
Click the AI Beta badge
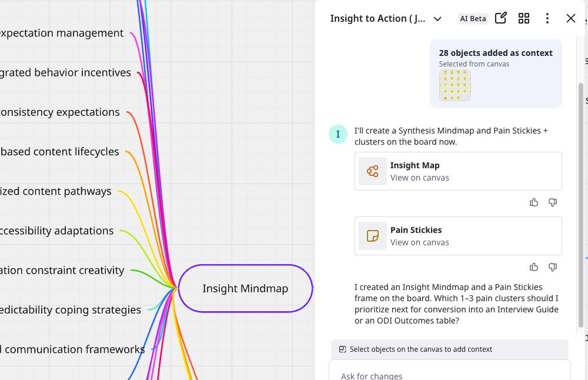tap(473, 19)
